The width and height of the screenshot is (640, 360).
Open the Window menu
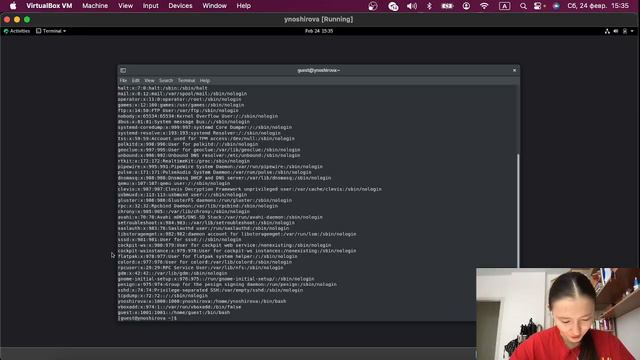(214, 6)
